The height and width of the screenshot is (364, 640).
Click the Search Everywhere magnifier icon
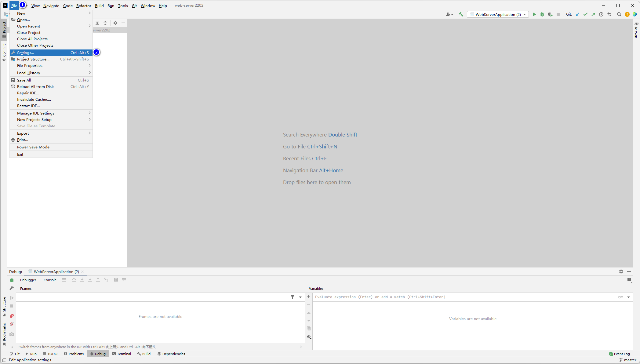point(619,14)
